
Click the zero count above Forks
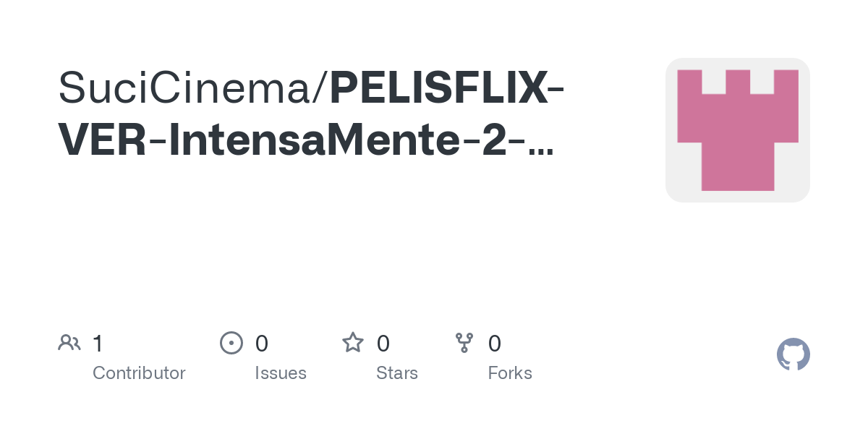[x=495, y=344]
